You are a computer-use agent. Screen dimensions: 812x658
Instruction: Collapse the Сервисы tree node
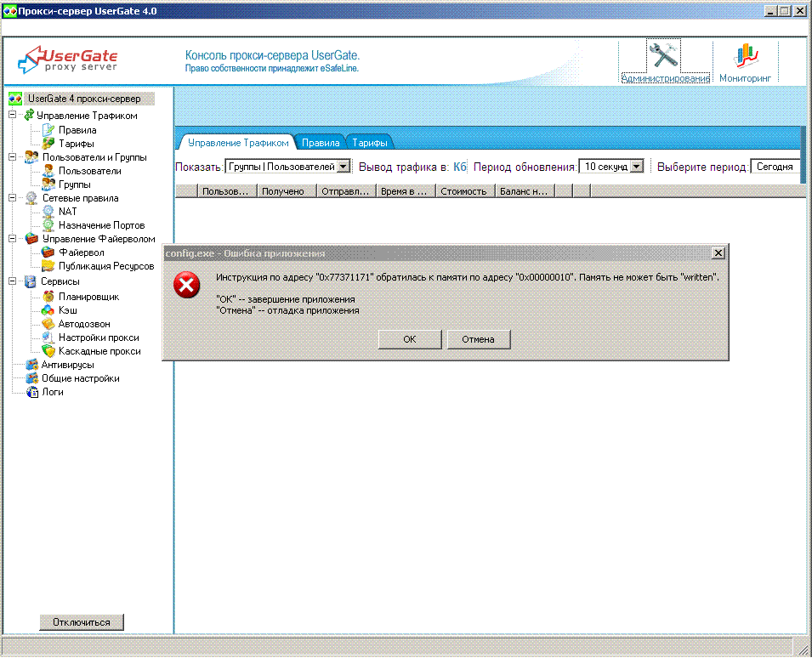point(13,281)
